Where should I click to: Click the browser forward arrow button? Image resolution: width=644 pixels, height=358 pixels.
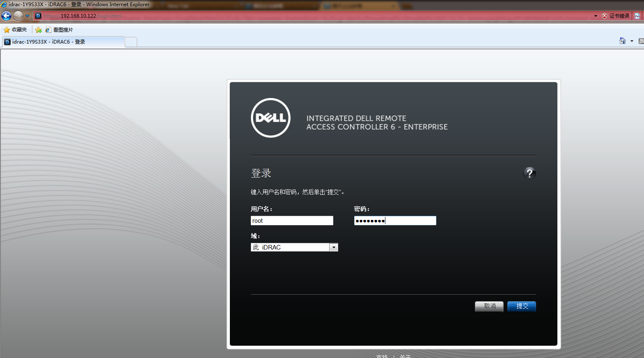[x=18, y=16]
